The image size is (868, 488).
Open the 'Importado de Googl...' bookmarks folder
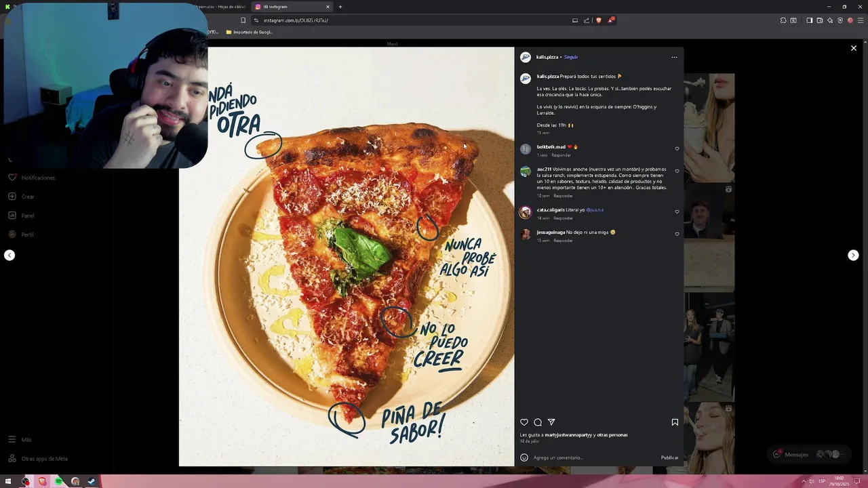[x=249, y=32]
